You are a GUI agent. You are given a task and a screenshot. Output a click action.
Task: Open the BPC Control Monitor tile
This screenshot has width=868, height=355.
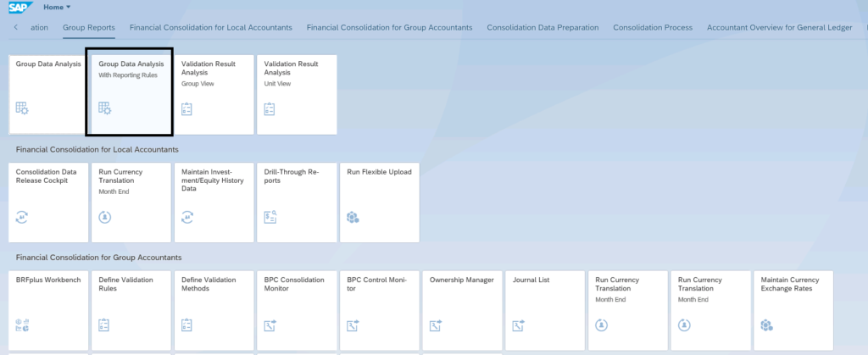pyautogui.click(x=380, y=311)
